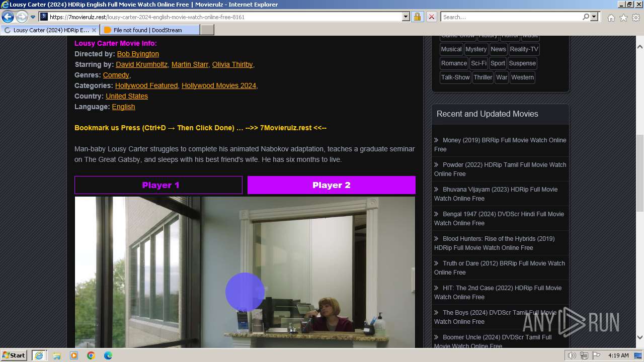The width and height of the screenshot is (644, 362).
Task: Select the Thriller genre tag
Action: pos(483,77)
